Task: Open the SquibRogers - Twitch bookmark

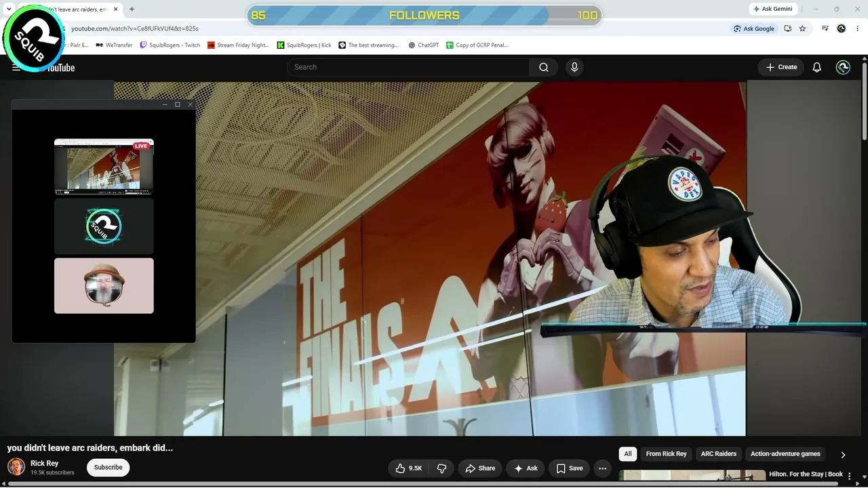Action: point(170,45)
